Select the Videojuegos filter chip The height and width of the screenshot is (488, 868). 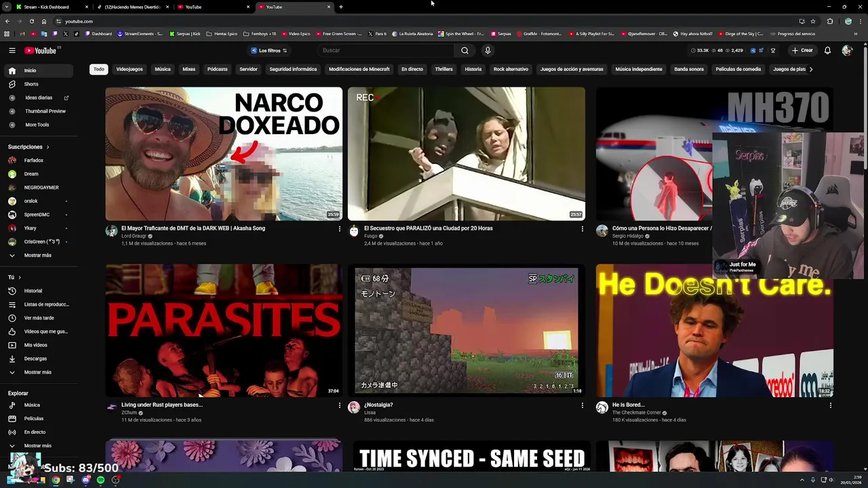click(130, 69)
